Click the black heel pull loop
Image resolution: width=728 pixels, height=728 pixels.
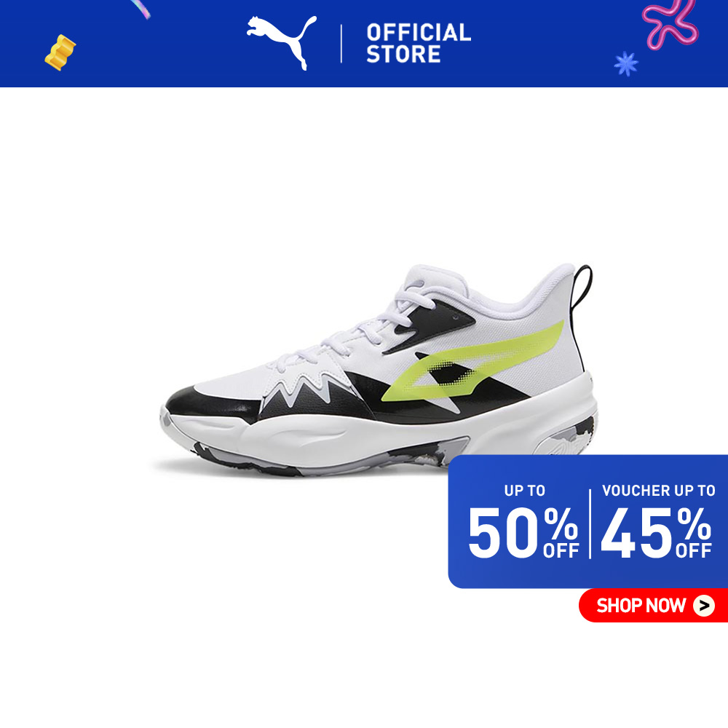tap(582, 288)
